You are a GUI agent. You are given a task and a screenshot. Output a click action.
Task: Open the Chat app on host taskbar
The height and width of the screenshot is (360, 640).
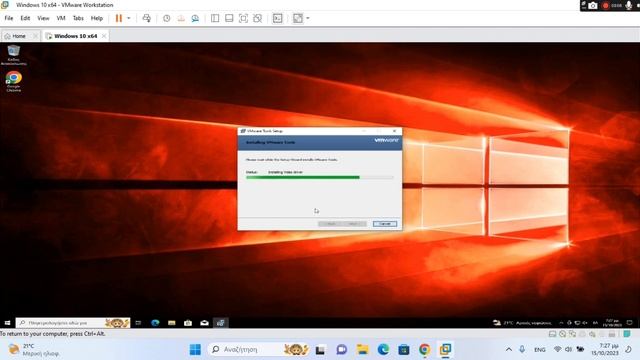coord(342,349)
